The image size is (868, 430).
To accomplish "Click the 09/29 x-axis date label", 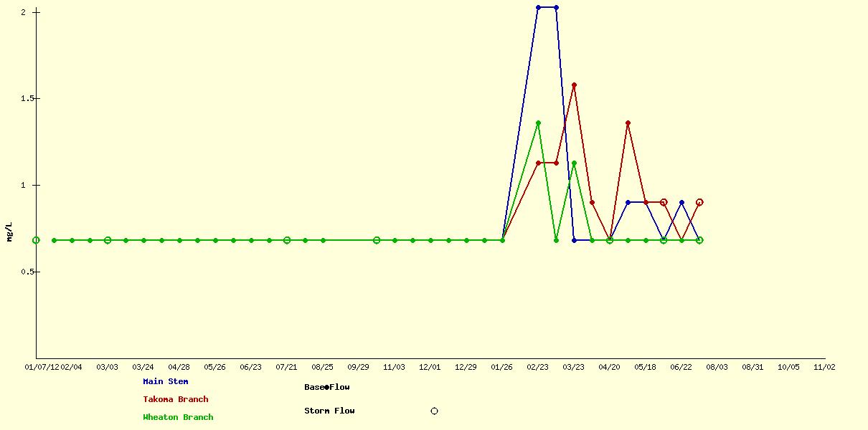I will [358, 367].
